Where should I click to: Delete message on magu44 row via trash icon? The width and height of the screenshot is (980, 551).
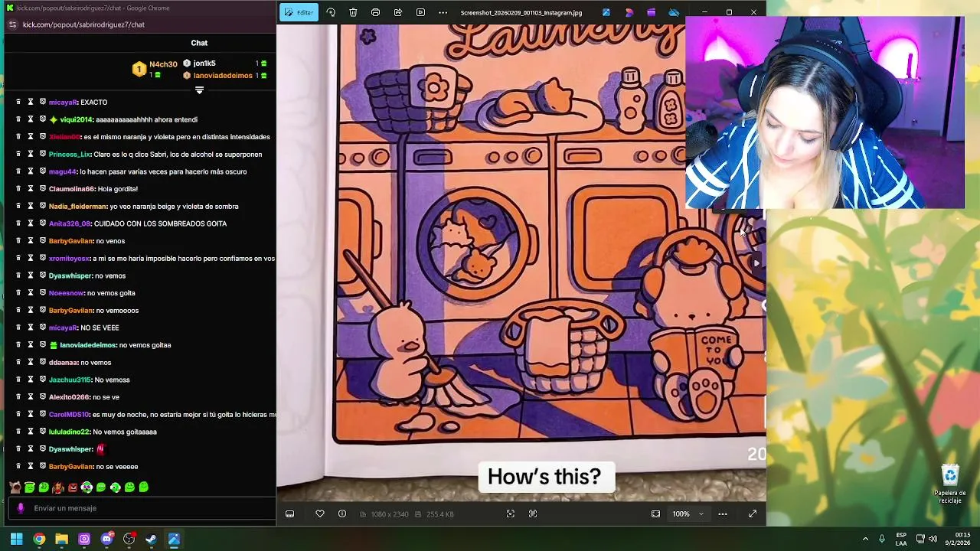(x=18, y=171)
